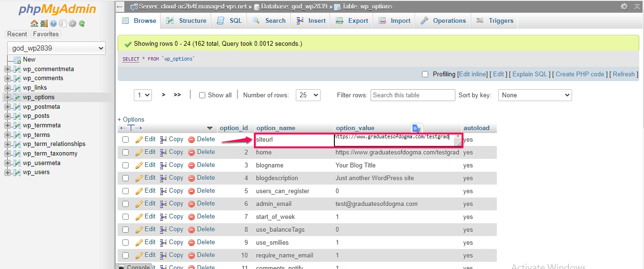Open phpMyAdmin documentation question-mark icon
The image size is (644, 269).
[53, 23]
